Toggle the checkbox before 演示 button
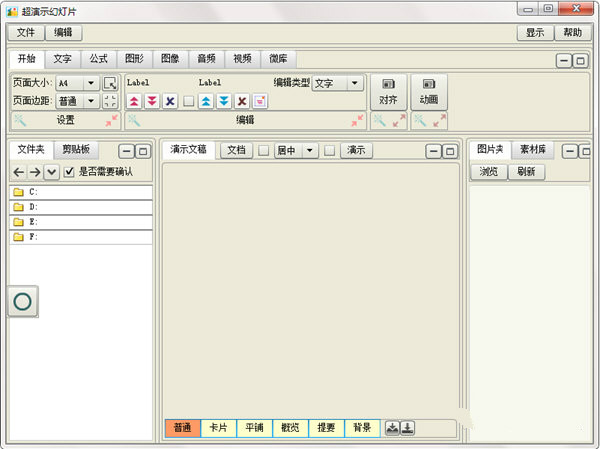Screen dimensions: 600x449 [329, 151]
